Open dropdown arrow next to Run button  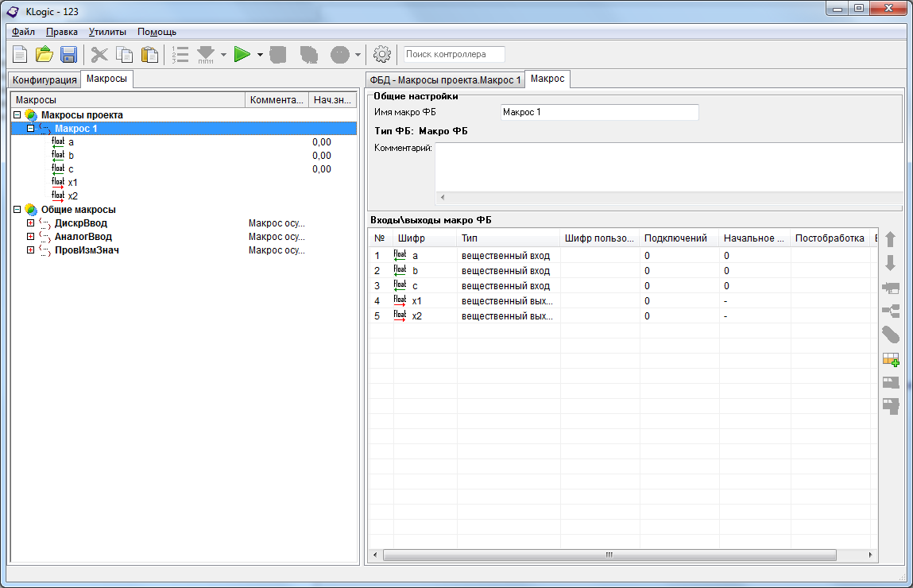coord(260,55)
